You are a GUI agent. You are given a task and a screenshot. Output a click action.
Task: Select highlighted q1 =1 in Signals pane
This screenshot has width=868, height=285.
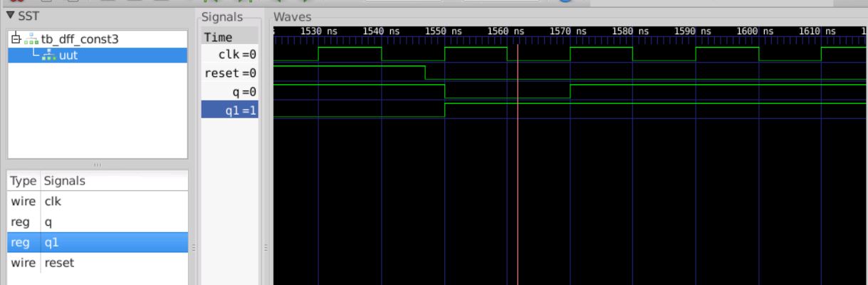click(x=230, y=110)
